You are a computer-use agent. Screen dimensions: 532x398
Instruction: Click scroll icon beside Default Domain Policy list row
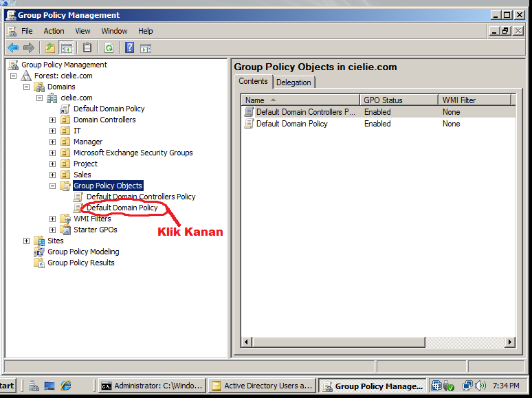pyautogui.click(x=249, y=124)
